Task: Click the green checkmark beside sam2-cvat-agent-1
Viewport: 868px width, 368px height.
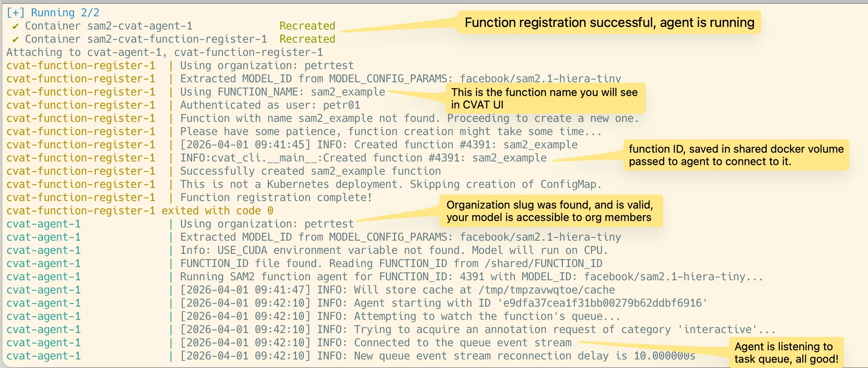Action: 16,26
